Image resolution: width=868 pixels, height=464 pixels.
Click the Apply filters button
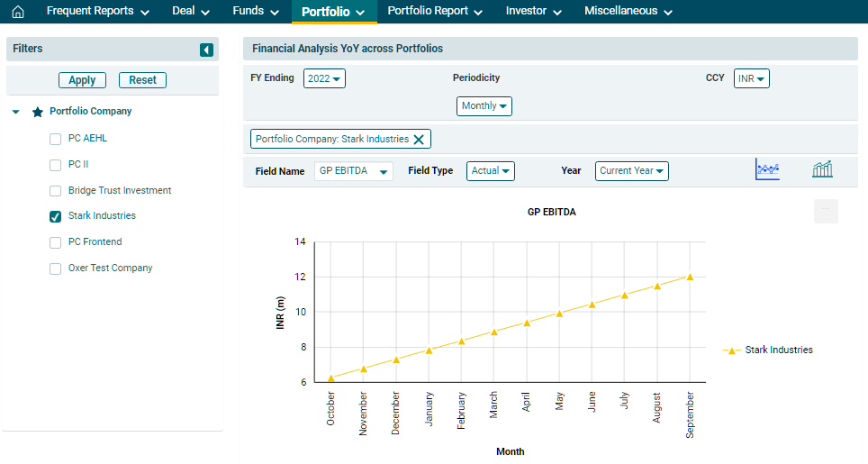(82, 80)
